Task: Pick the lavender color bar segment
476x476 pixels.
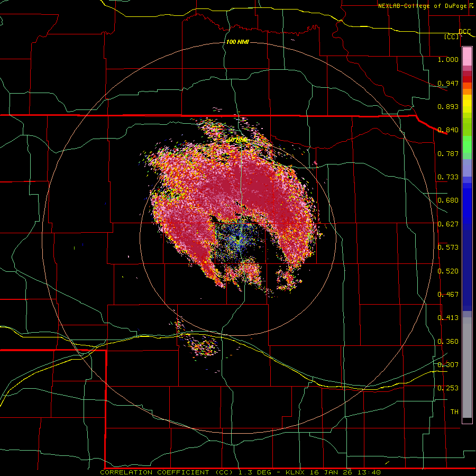Action: coord(467,168)
